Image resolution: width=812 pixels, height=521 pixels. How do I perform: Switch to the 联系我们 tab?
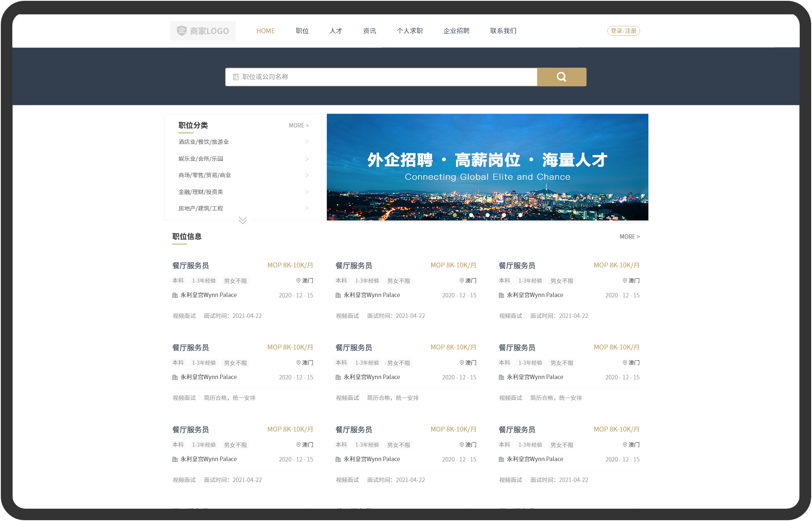[x=504, y=30]
